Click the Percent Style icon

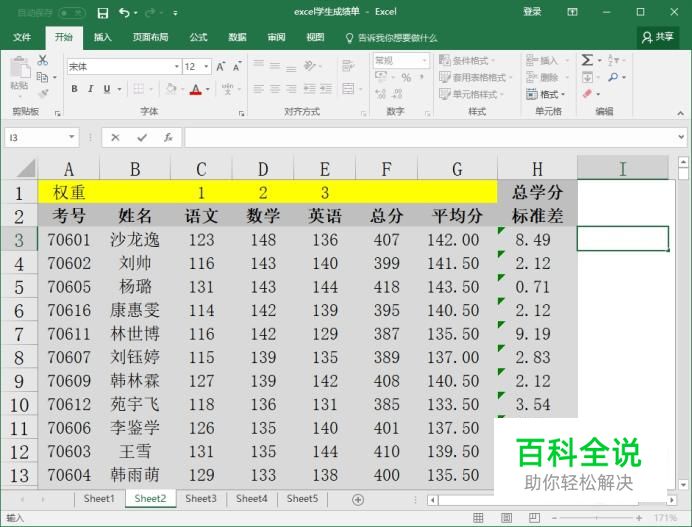(x=406, y=78)
